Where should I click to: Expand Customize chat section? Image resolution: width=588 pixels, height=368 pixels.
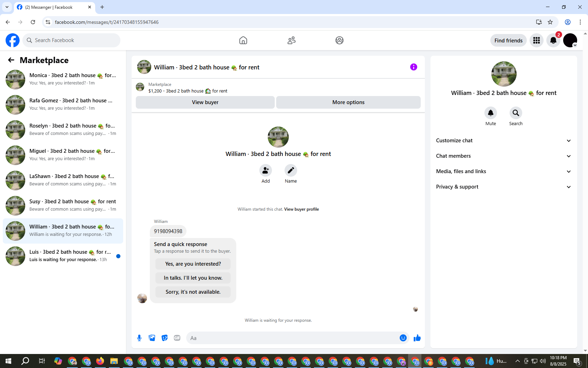[x=504, y=141]
